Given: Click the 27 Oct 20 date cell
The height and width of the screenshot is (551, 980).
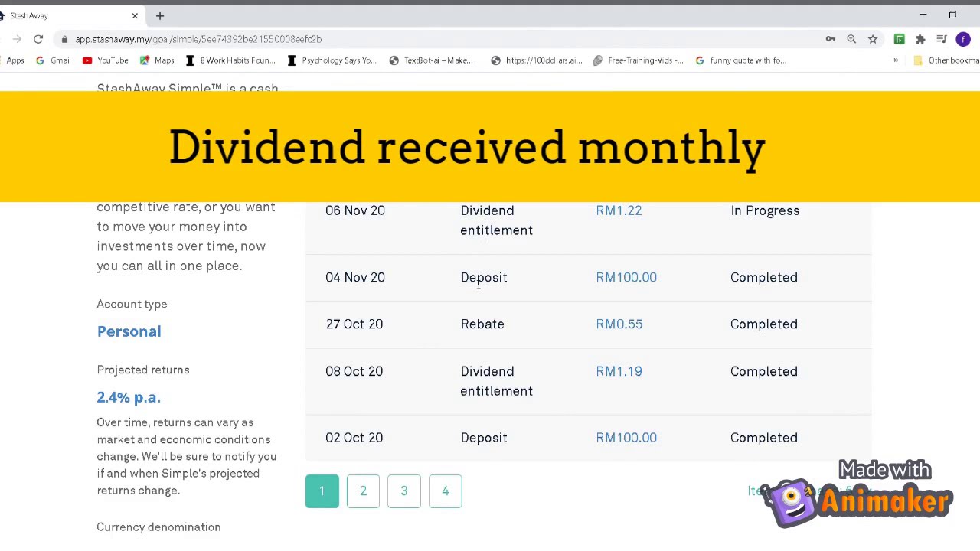Looking at the screenshot, I should tap(354, 324).
